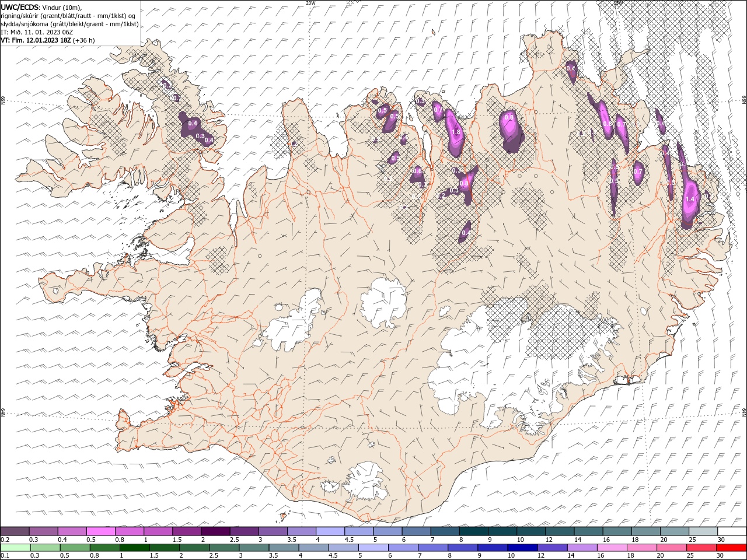The height and width of the screenshot is (560, 747).
Task: Click the 'slydda/snjókoma (grátt/bleikt/grænt - mm/1klst)' line
Action: click(69, 24)
